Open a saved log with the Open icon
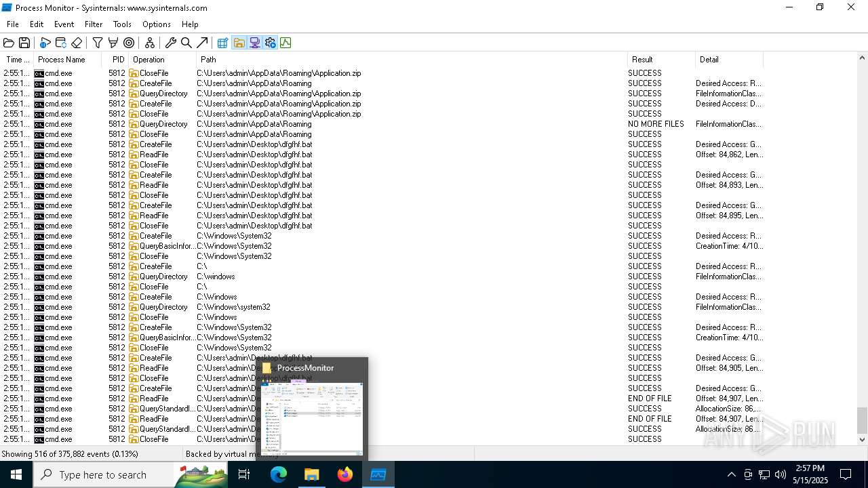868x488 pixels. coord(9,43)
